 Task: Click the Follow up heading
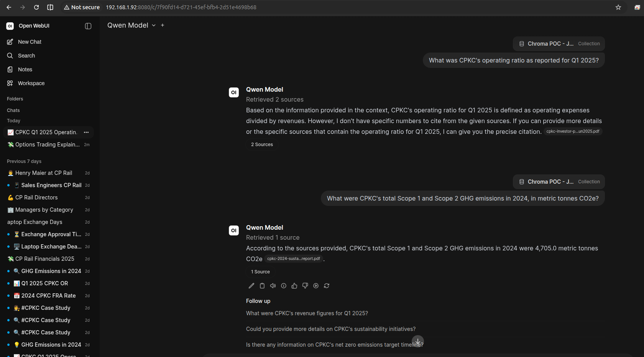[258, 301]
